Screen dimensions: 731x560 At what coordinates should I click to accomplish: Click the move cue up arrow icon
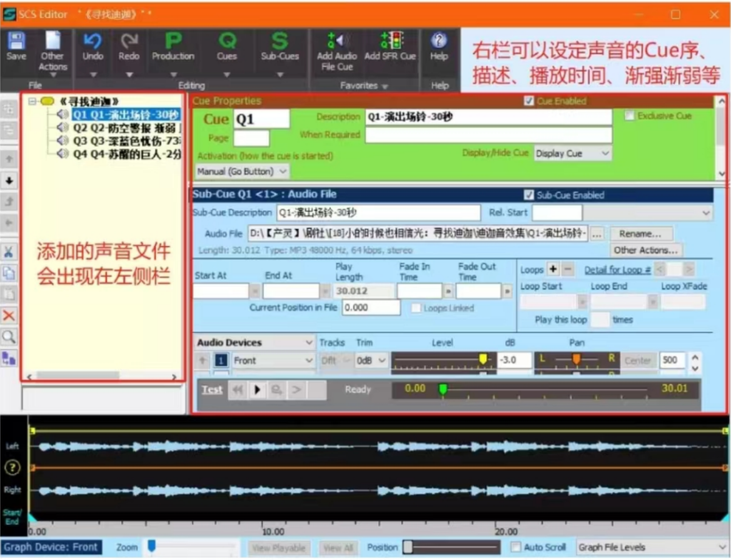(9, 159)
